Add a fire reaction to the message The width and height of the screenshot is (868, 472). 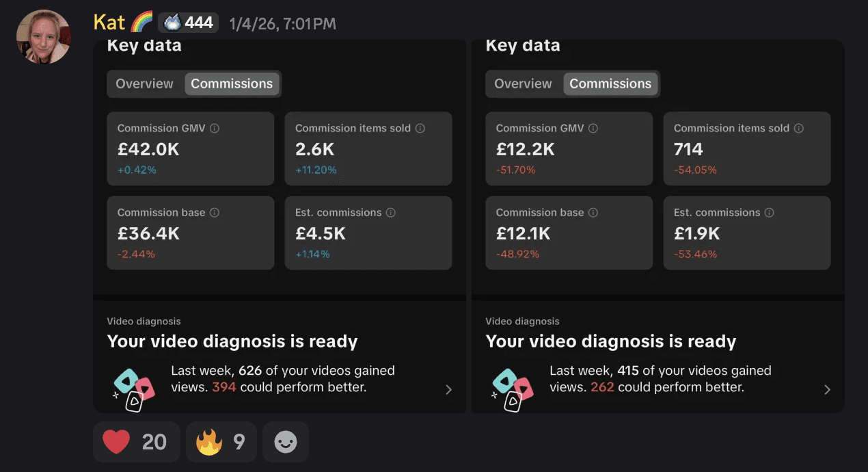pyautogui.click(x=221, y=441)
